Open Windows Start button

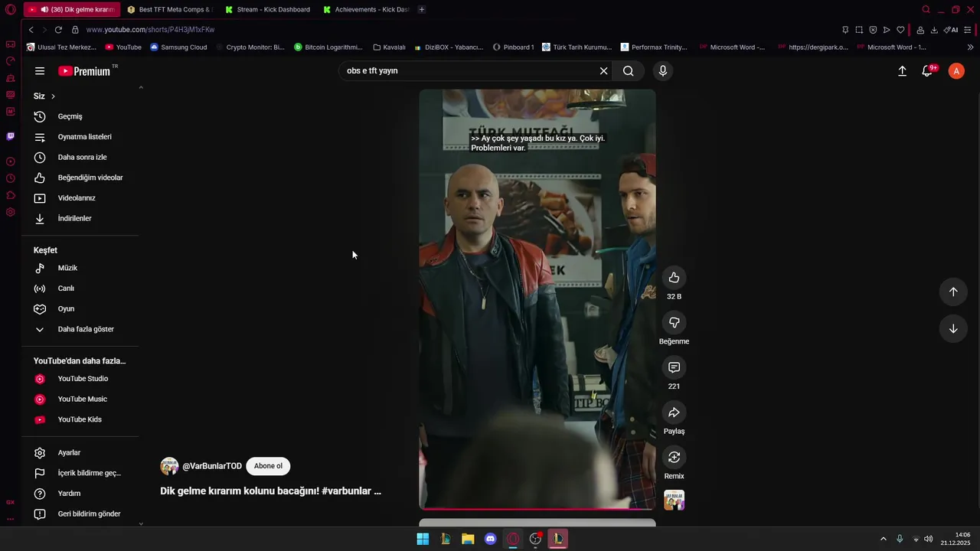click(423, 539)
